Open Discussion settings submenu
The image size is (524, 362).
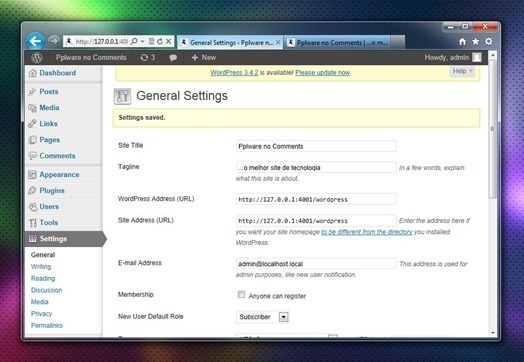[46, 290]
